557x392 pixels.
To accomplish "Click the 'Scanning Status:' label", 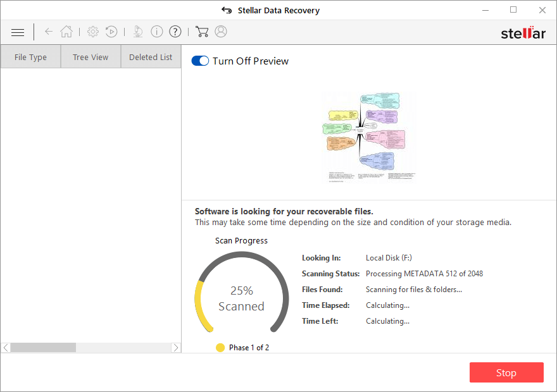I will pos(330,274).
